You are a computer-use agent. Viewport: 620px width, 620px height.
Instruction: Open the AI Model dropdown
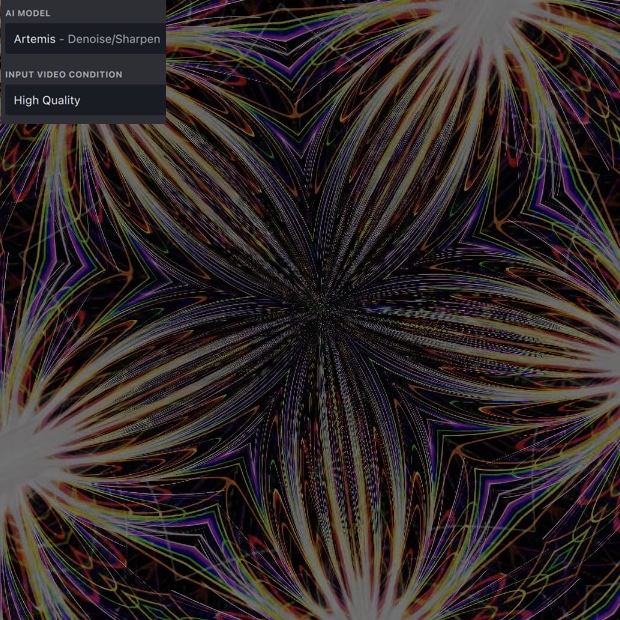click(x=84, y=39)
